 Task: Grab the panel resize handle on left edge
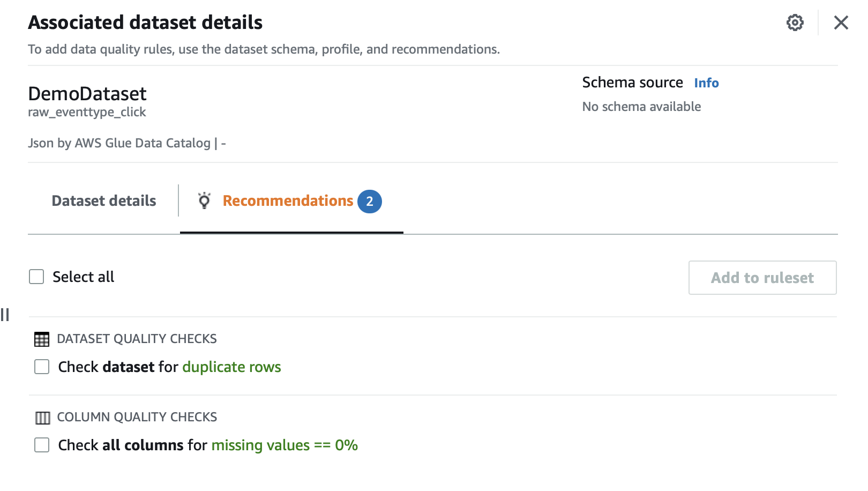[5, 315]
